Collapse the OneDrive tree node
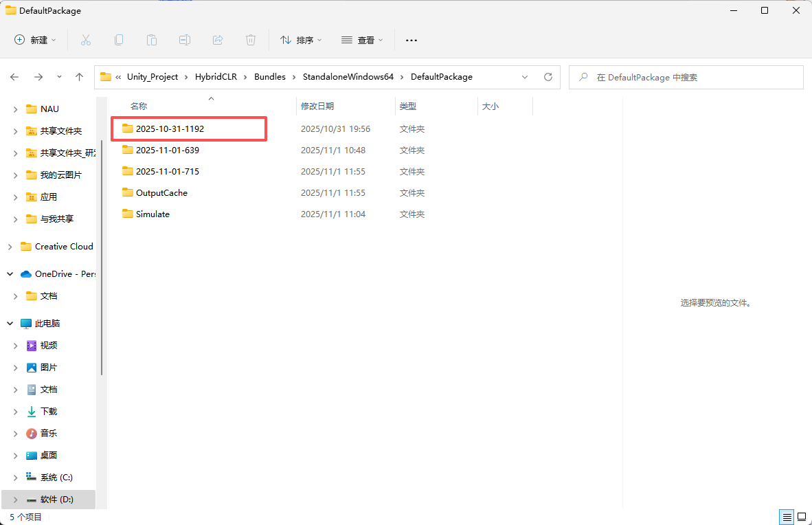 (10, 273)
